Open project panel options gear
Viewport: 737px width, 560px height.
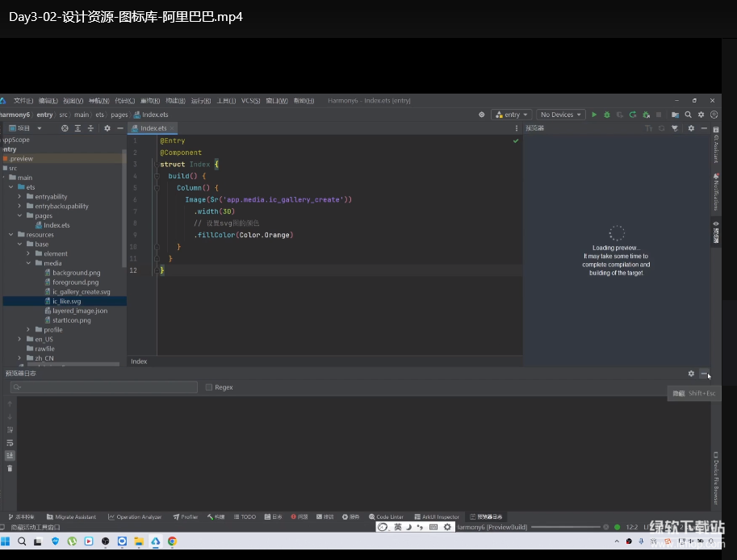pyautogui.click(x=107, y=128)
